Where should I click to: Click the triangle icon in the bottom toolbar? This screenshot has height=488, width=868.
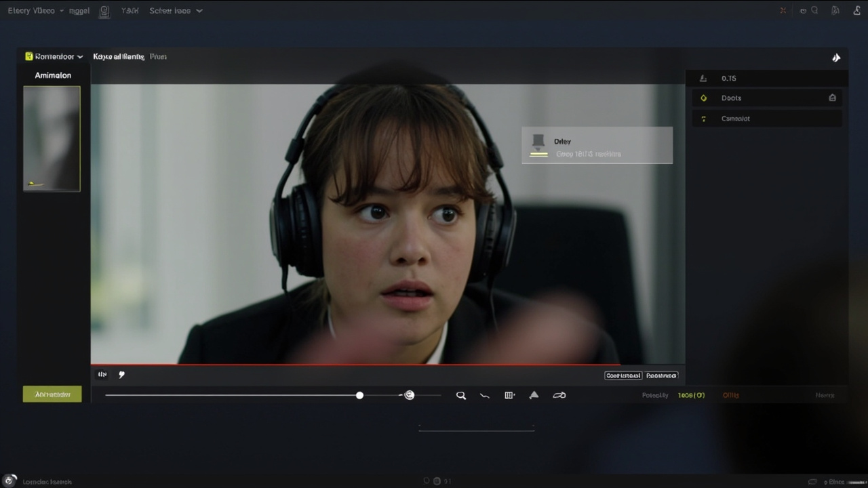(x=534, y=395)
